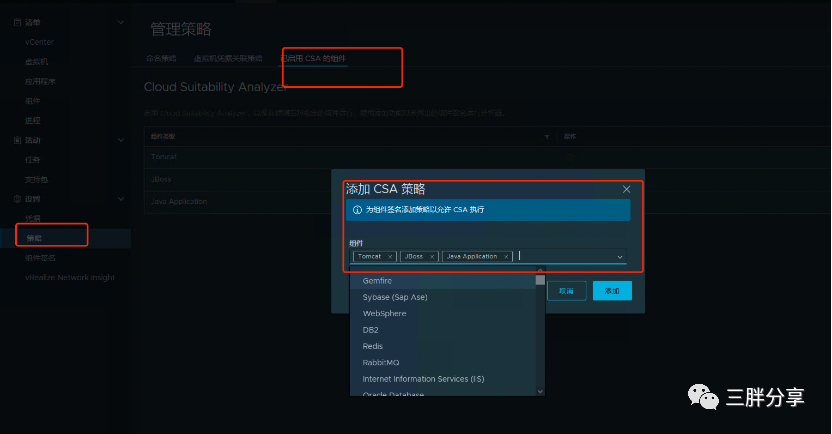Click the info icon in the blue banner
This screenshot has width=832, height=434.
coord(357,210)
